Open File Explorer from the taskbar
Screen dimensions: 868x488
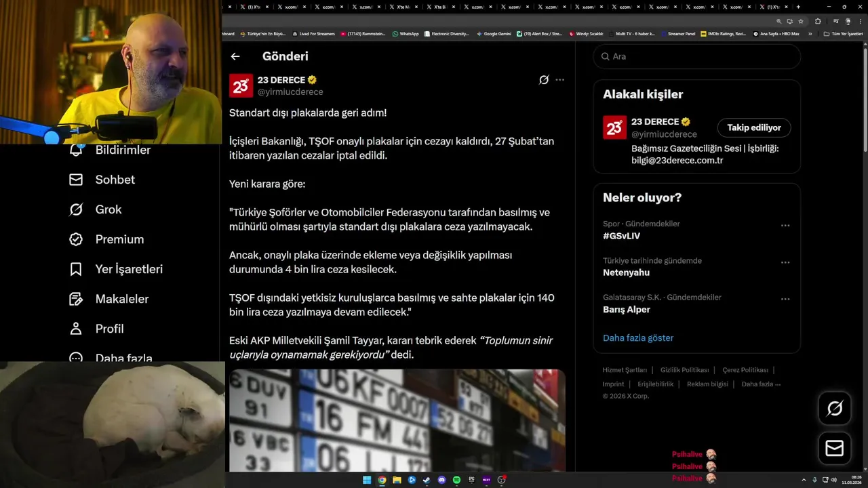point(397,480)
